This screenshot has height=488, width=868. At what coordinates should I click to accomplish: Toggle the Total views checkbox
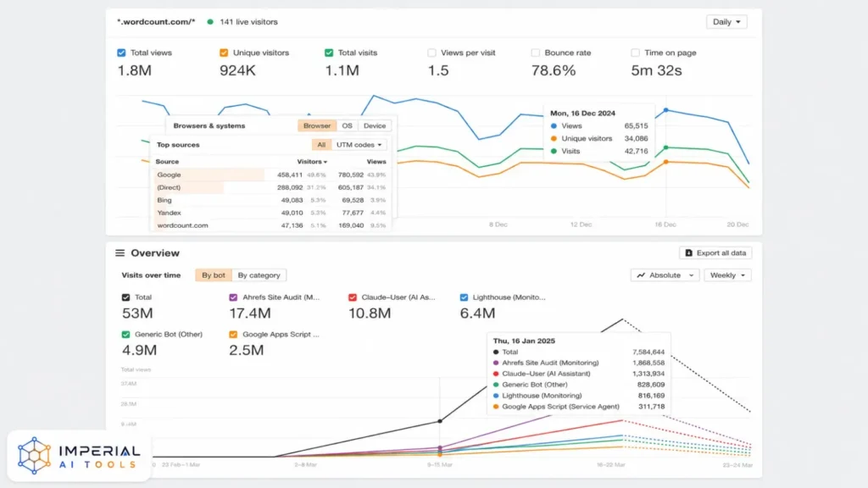pyautogui.click(x=121, y=53)
